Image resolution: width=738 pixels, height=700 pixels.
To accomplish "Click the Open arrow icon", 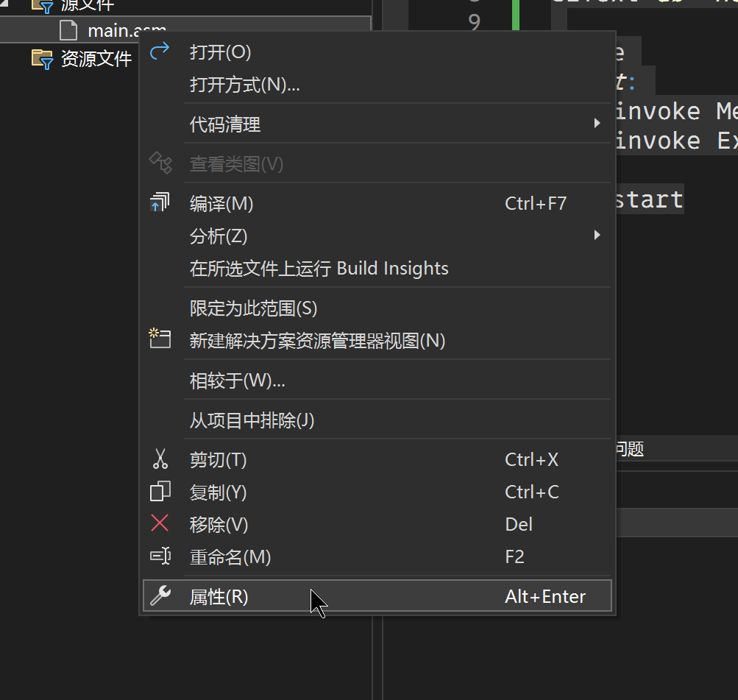I will click(160, 52).
